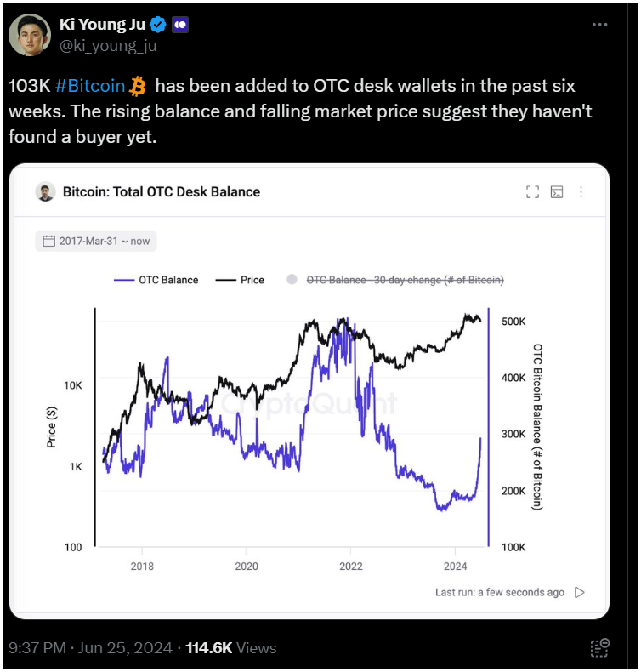Run the chart query with the play icon

[x=579, y=592]
